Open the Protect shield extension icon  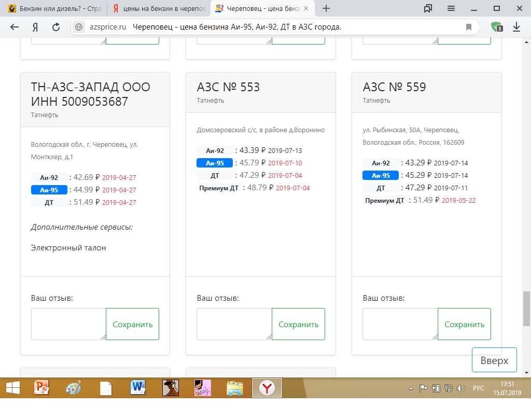497,27
